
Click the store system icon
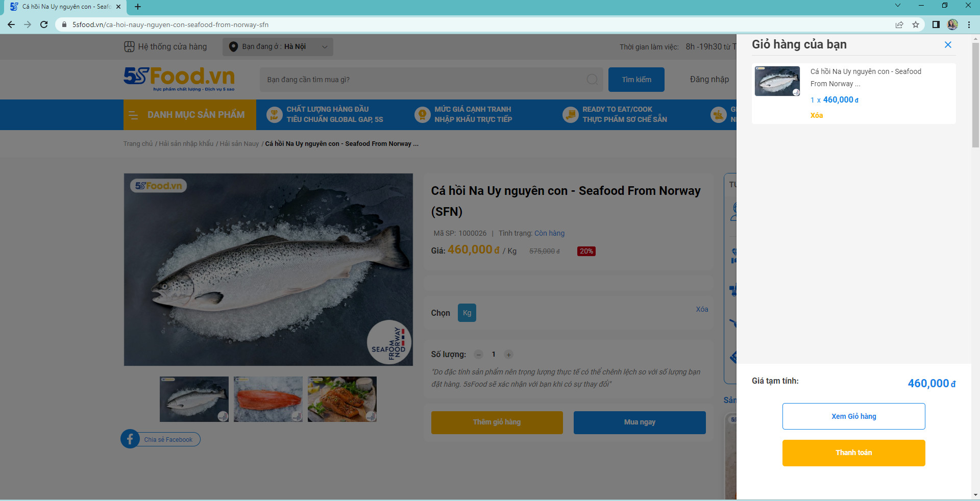(x=129, y=47)
